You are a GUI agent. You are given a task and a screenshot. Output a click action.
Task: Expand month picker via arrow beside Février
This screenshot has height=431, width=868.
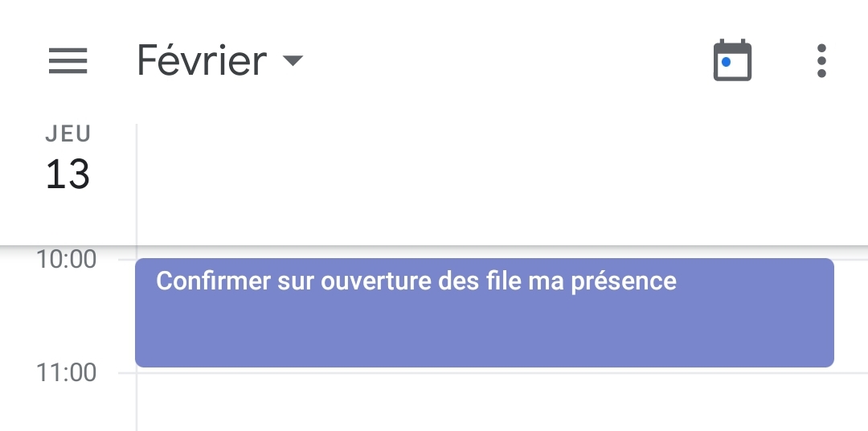click(x=293, y=61)
